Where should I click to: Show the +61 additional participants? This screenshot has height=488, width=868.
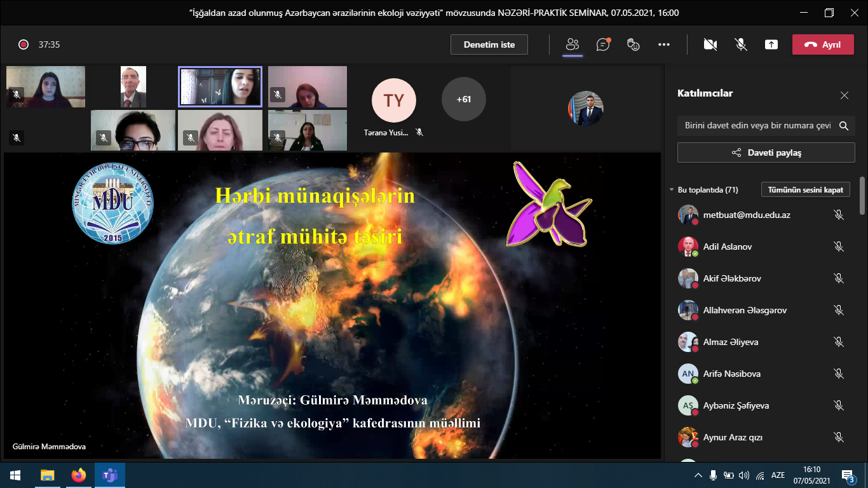pyautogui.click(x=463, y=99)
